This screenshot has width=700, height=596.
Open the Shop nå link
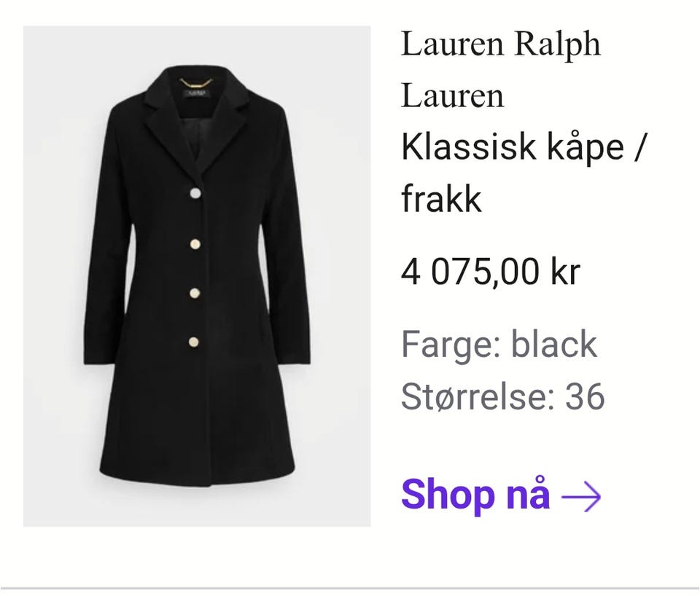click(x=501, y=494)
